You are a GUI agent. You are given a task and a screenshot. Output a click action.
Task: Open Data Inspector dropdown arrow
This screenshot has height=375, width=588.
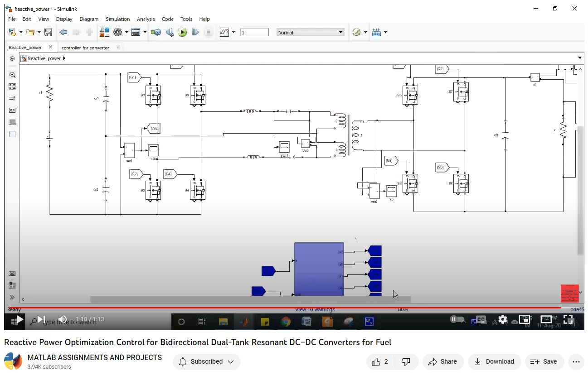(x=233, y=32)
